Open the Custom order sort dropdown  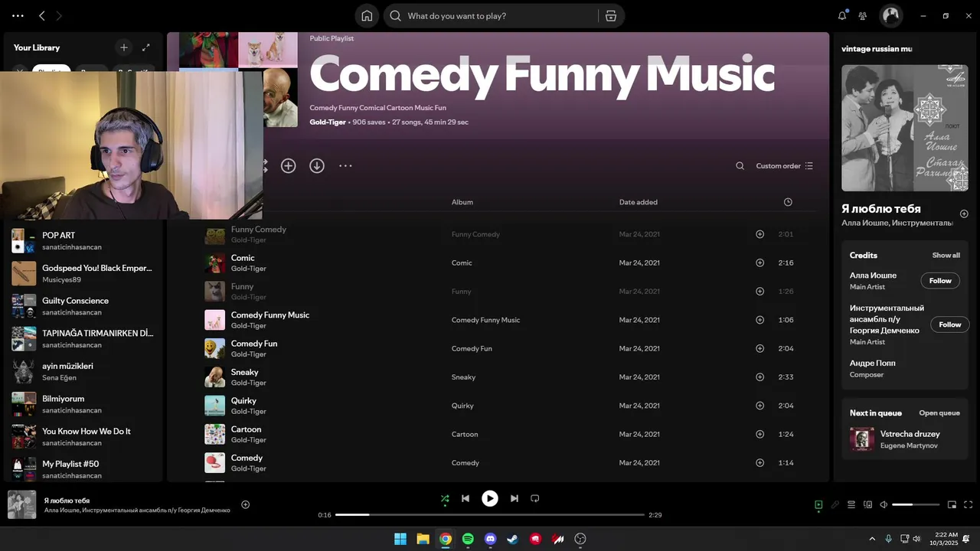click(784, 166)
